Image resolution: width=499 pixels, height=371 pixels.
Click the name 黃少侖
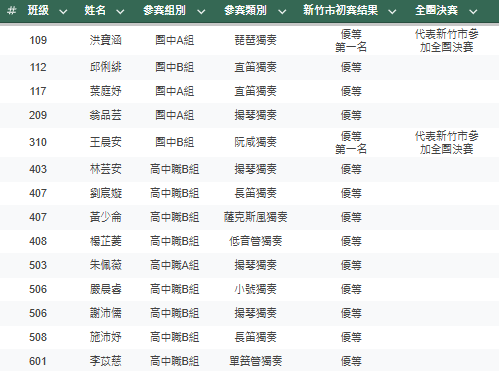click(x=106, y=217)
